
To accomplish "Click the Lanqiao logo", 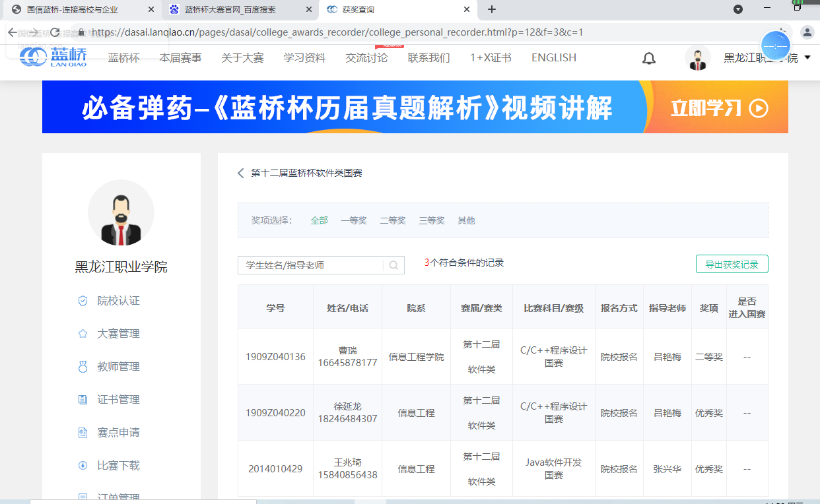I will coord(53,57).
